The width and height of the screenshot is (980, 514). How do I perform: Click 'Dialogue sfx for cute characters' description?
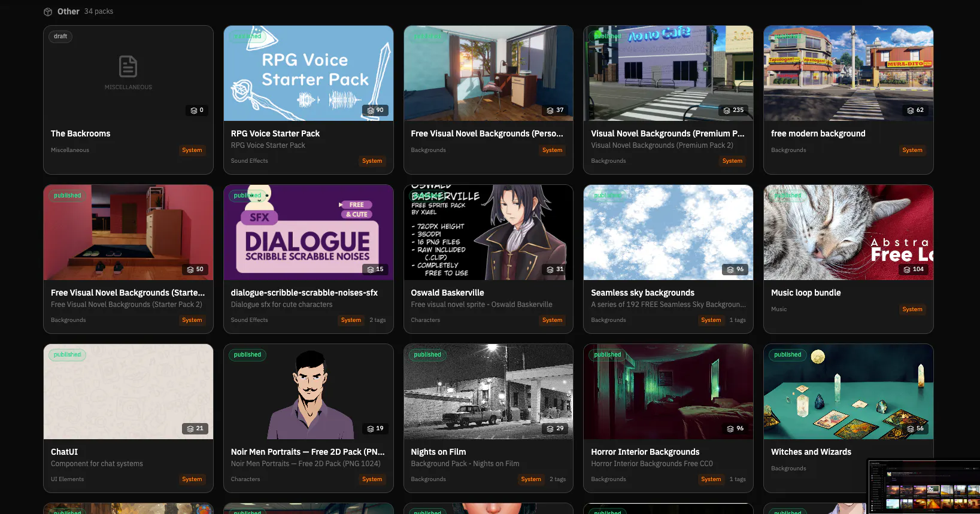pyautogui.click(x=281, y=305)
